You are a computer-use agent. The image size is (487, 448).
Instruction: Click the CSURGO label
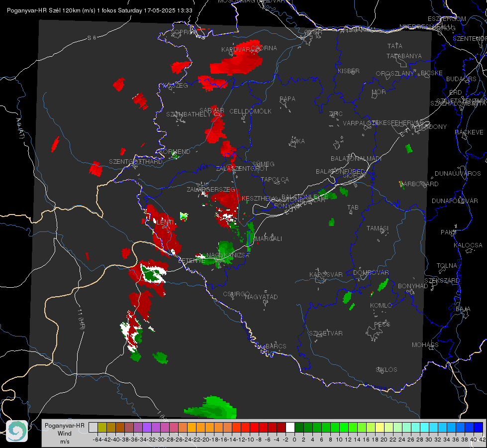click(236, 294)
